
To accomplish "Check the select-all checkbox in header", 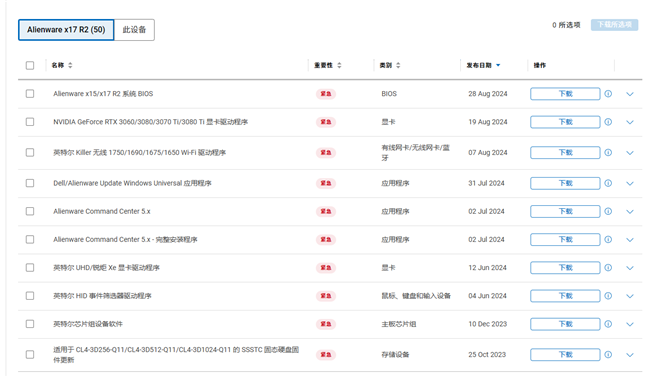I will 30,66.
